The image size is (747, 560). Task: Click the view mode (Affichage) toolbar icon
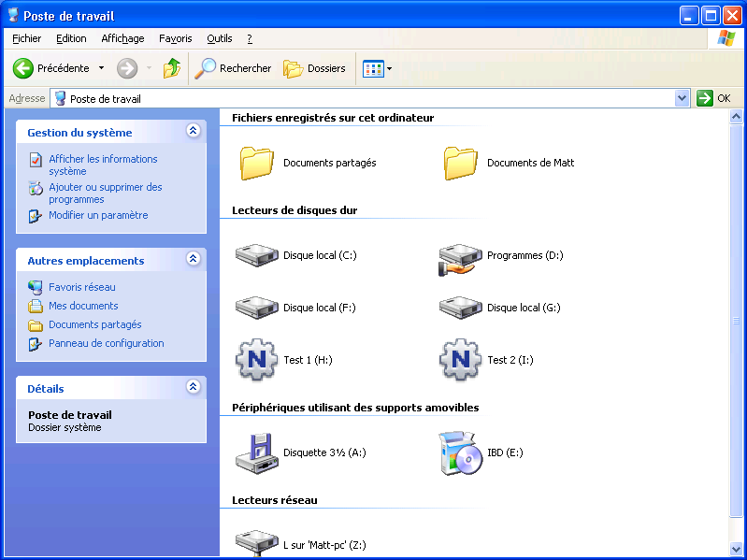[x=374, y=68]
